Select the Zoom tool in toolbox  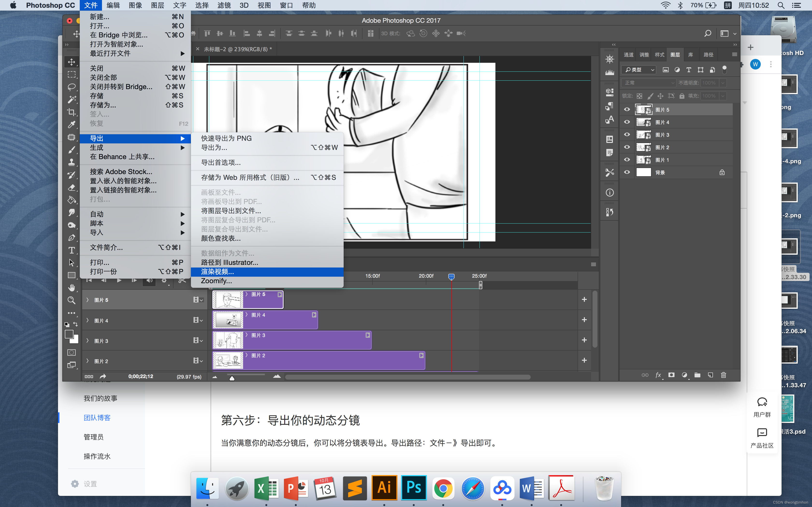(72, 300)
